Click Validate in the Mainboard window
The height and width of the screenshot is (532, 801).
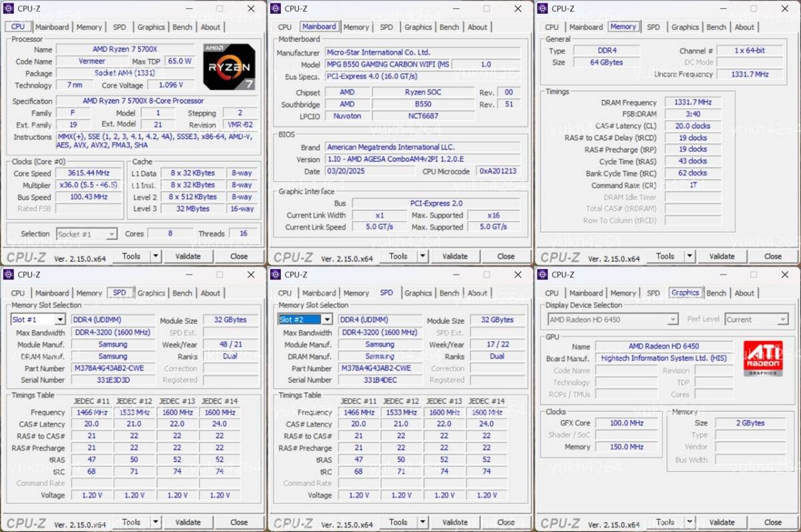[455, 256]
